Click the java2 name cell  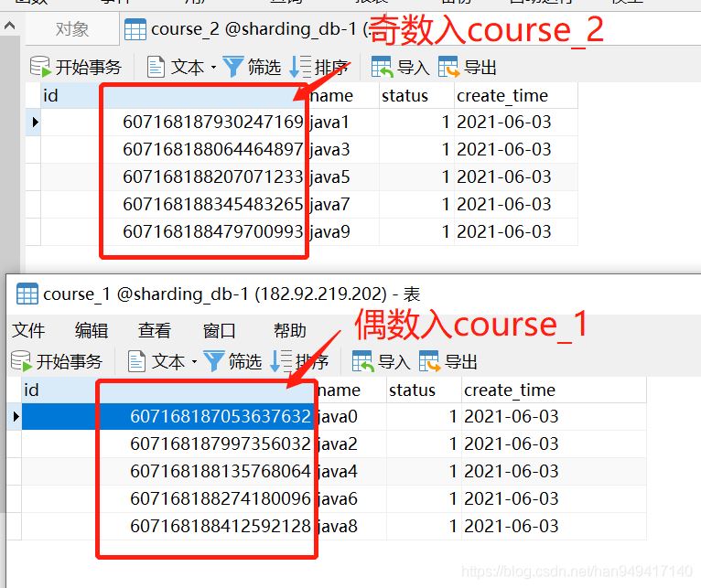(350, 444)
